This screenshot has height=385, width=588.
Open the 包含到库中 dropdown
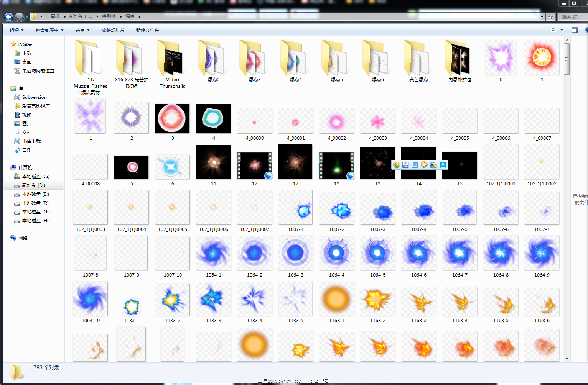click(x=50, y=30)
